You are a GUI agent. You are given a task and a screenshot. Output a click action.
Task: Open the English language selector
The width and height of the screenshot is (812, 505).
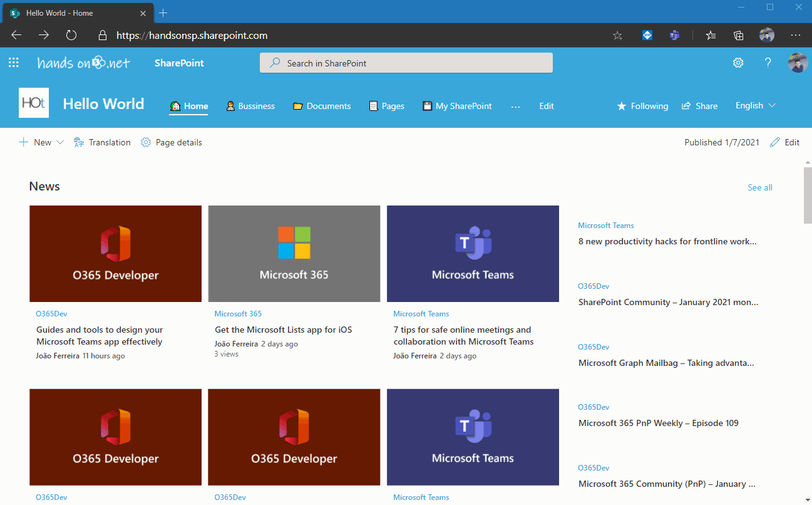[x=754, y=106]
